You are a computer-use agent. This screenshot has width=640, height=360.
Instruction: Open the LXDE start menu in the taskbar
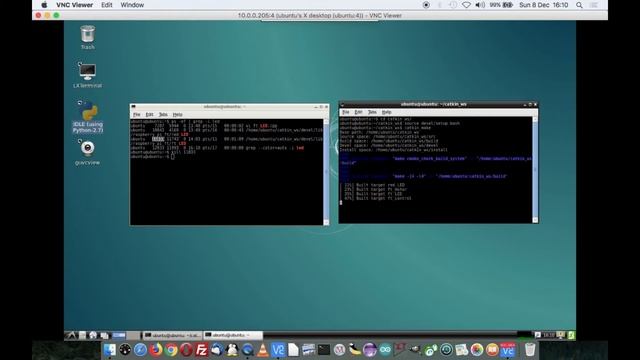pos(71,335)
